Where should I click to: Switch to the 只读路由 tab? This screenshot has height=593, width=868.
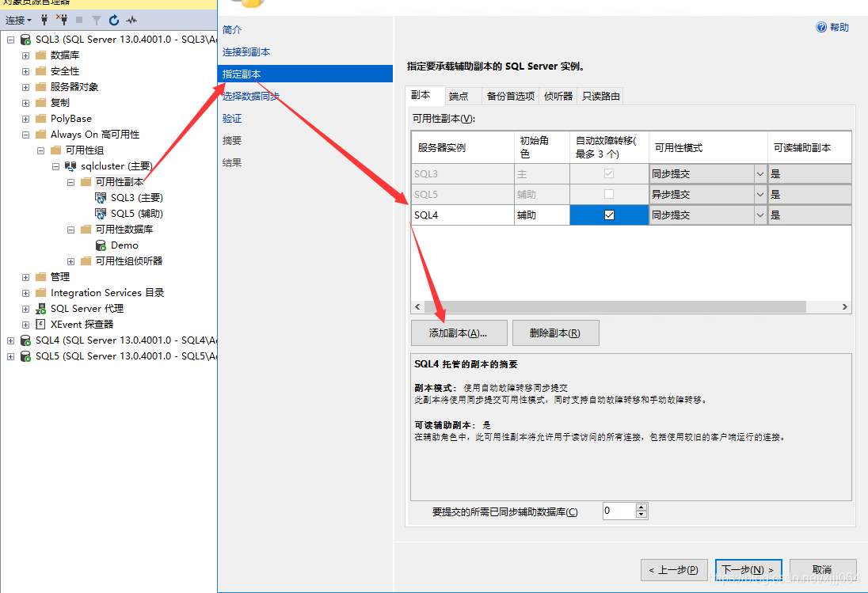[600, 97]
